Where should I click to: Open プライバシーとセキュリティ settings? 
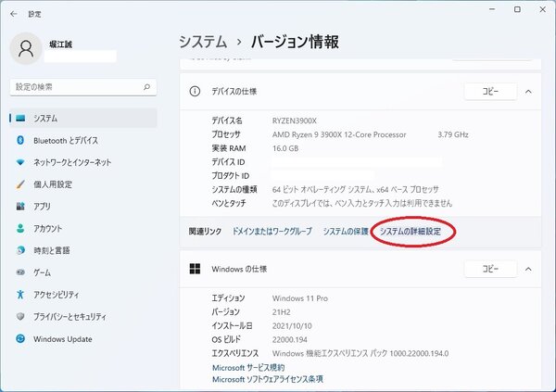(83, 316)
